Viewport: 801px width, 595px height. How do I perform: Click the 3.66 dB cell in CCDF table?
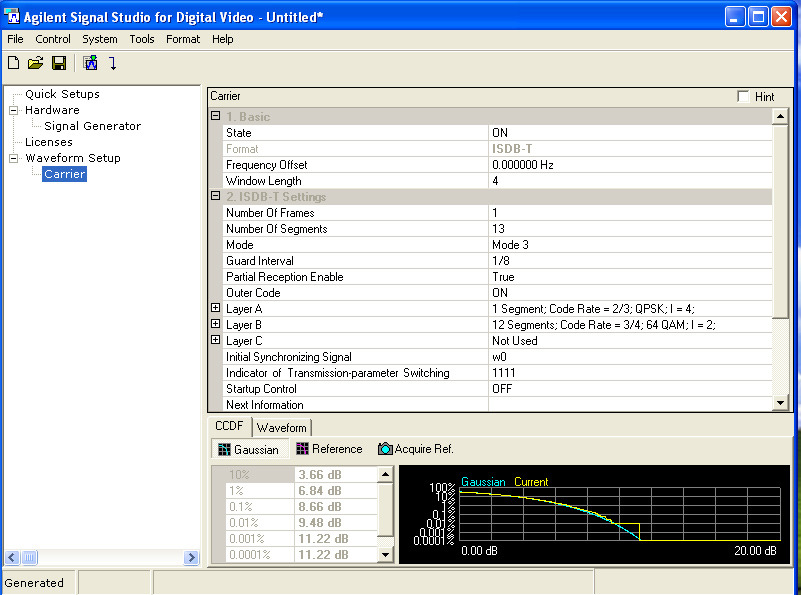coord(336,474)
